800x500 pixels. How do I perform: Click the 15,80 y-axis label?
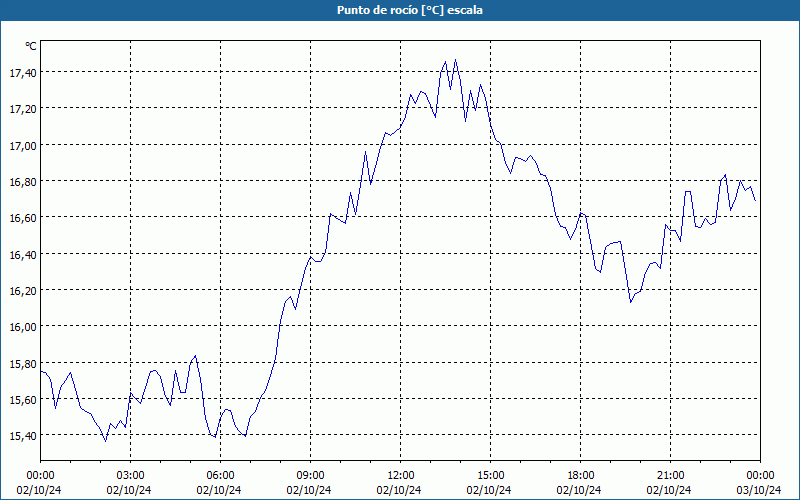pos(23,364)
